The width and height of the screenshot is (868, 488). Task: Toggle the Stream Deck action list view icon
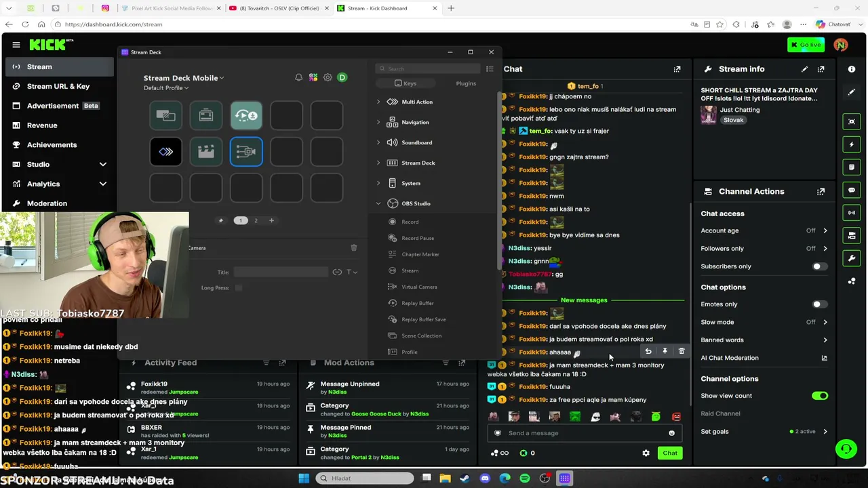[x=490, y=68]
